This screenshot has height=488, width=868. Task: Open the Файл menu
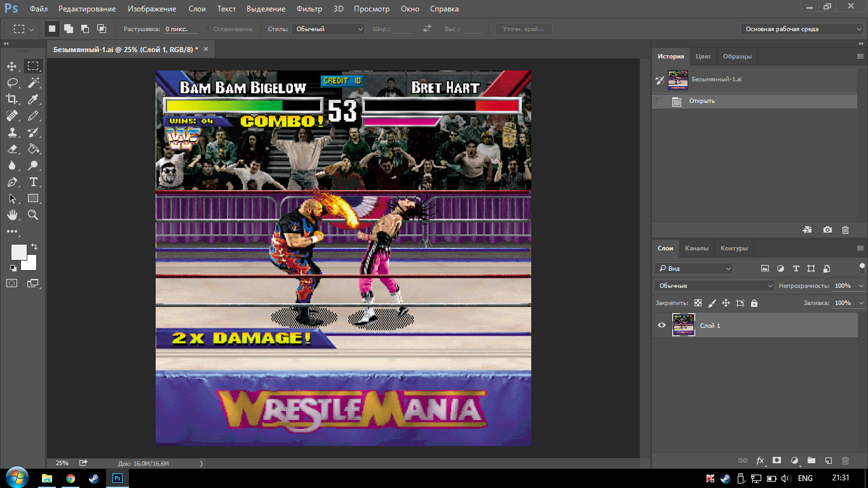pos(38,9)
